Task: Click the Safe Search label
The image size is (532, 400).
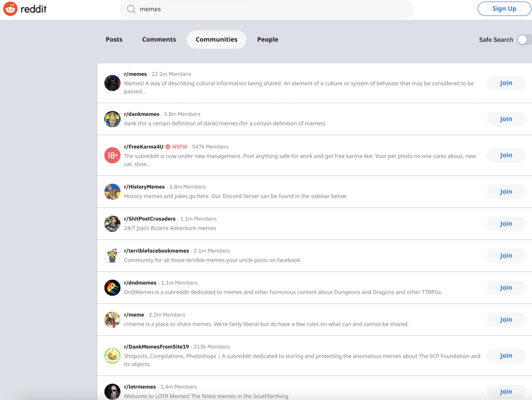Action: (x=496, y=40)
